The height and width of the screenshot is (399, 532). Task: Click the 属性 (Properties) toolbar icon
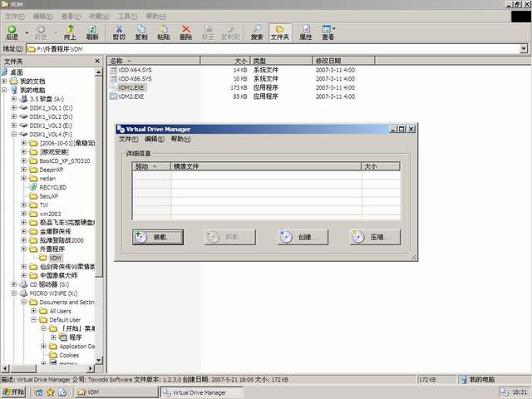click(306, 32)
